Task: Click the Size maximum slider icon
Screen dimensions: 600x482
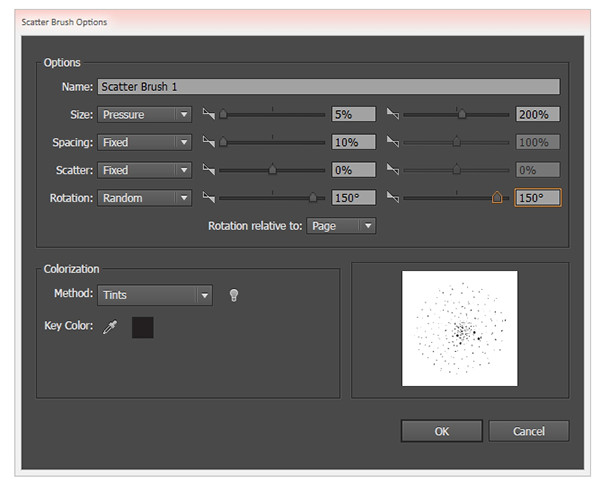Action: tap(393, 115)
